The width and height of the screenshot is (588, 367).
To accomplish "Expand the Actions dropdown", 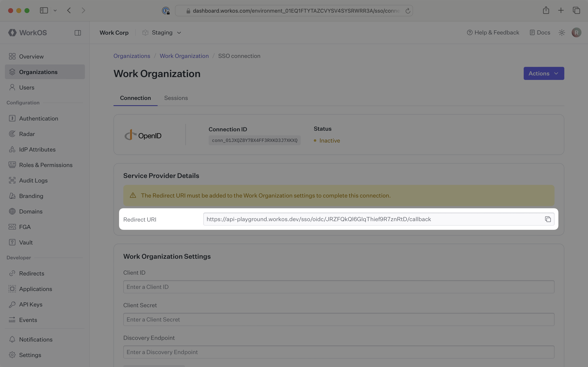I will point(543,73).
